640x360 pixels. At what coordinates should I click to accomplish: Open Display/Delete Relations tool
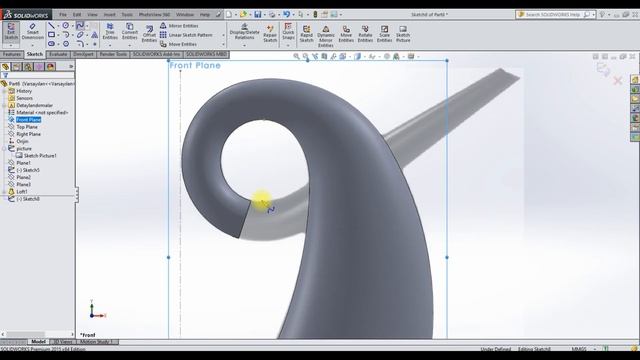coord(244,32)
